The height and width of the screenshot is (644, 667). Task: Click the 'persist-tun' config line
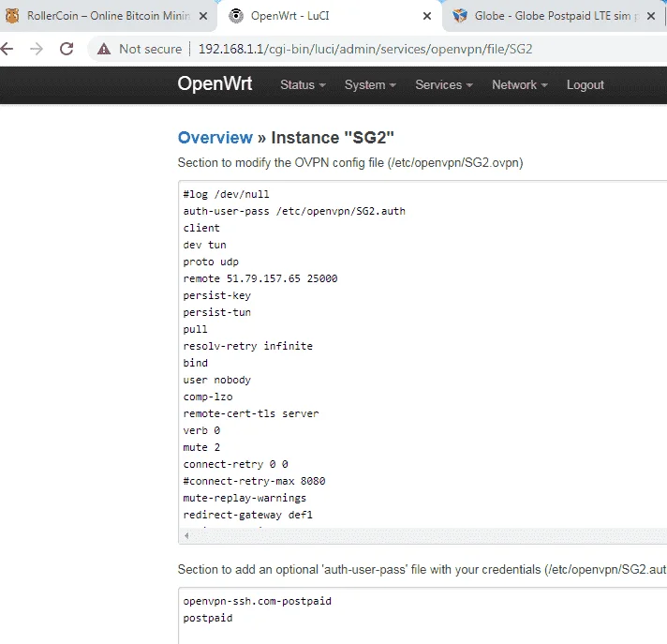[217, 312]
